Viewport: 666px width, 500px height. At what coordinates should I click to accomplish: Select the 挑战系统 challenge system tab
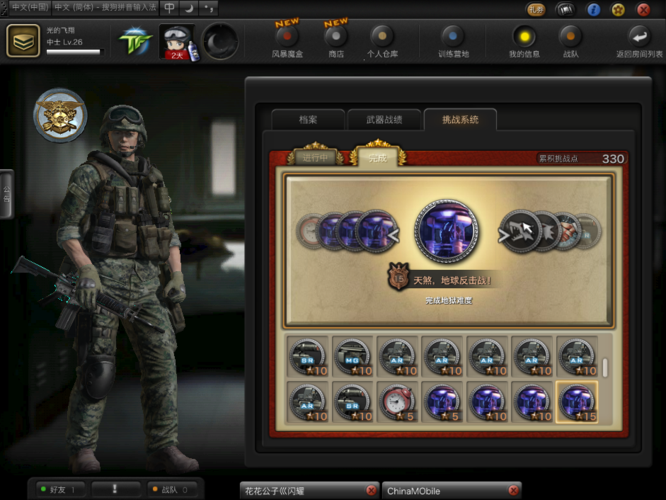click(460, 119)
